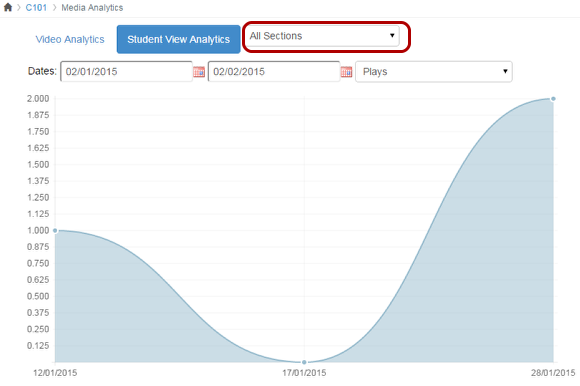Select the Student View Analytics tab
Viewport: 580px width, 386px height.
179,39
